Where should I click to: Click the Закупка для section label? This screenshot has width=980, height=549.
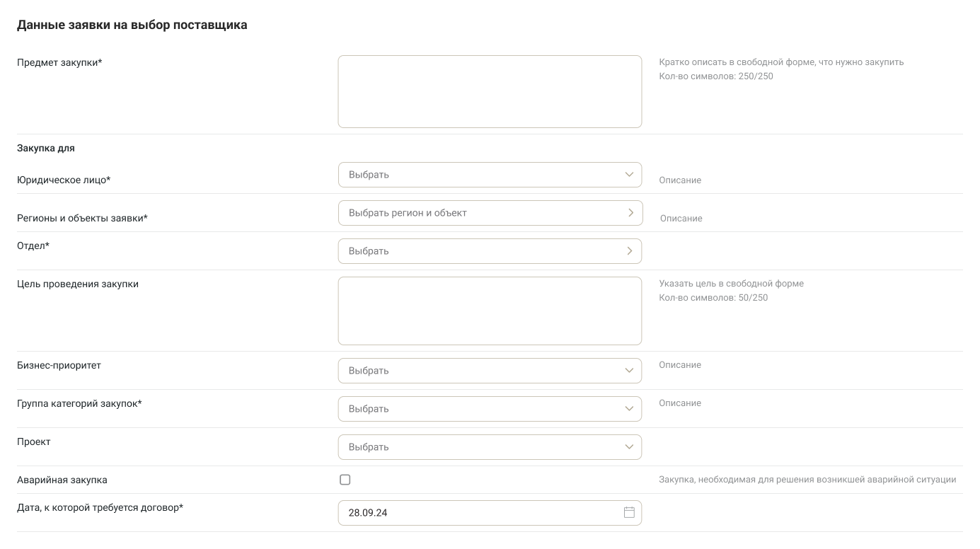coord(46,148)
